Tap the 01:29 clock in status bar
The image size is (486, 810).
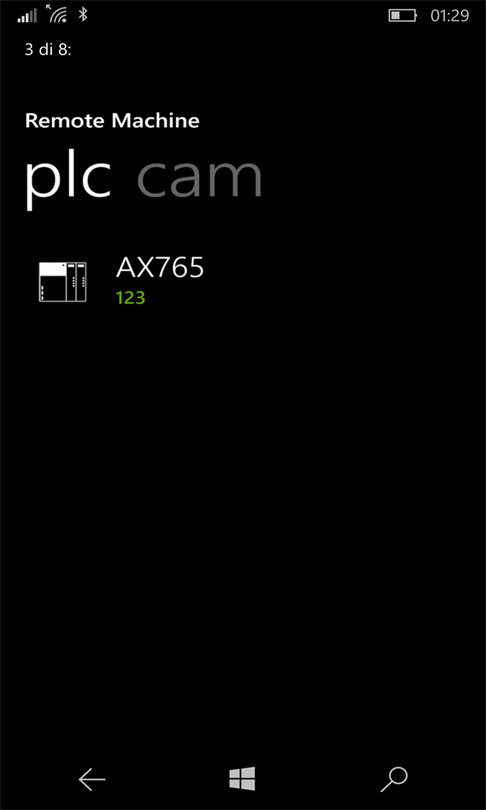point(450,16)
